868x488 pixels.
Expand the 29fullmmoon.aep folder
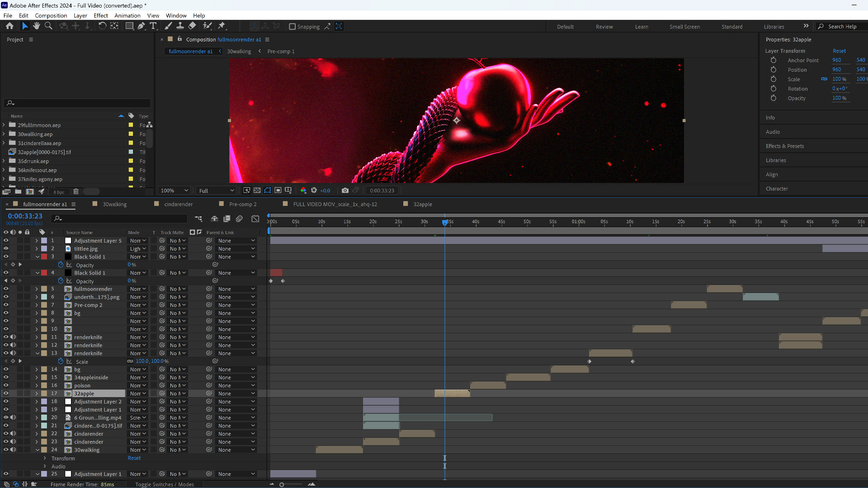pyautogui.click(x=4, y=125)
